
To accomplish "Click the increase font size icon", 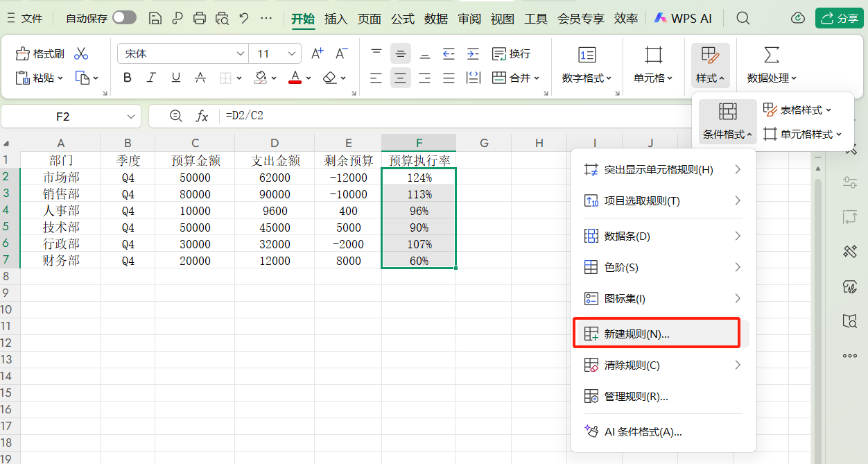I will click(317, 53).
